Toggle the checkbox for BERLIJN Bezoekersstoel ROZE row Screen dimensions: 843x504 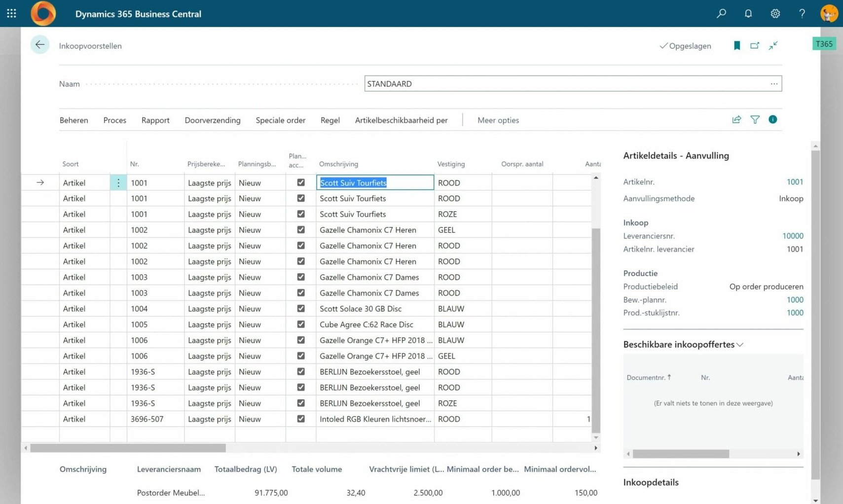click(301, 403)
